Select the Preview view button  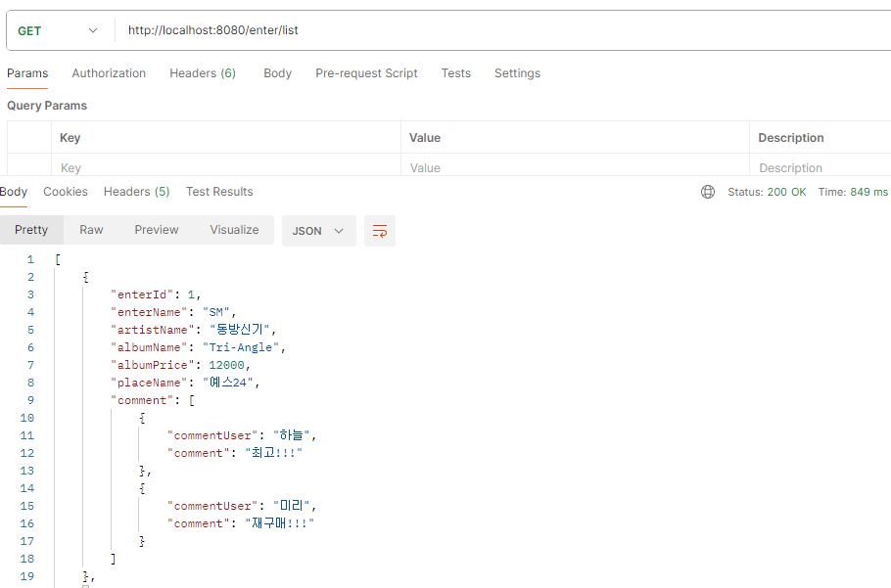[157, 230]
